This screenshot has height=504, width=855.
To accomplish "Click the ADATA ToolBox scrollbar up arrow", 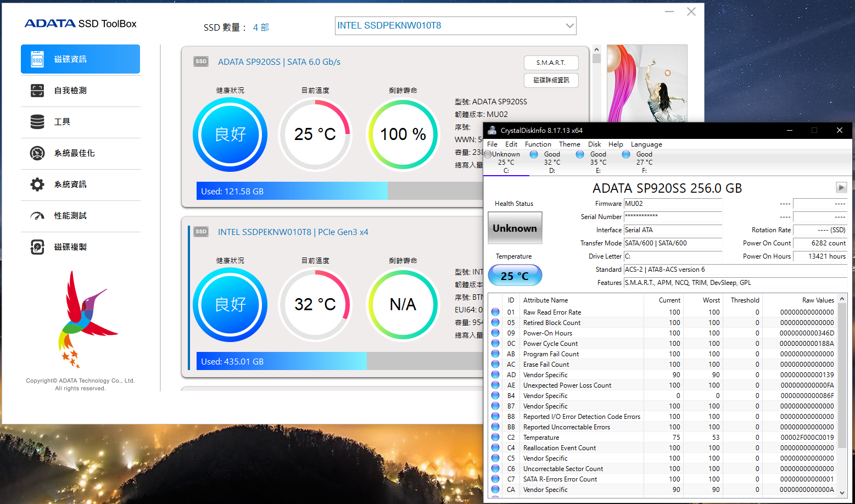I will 596,49.
